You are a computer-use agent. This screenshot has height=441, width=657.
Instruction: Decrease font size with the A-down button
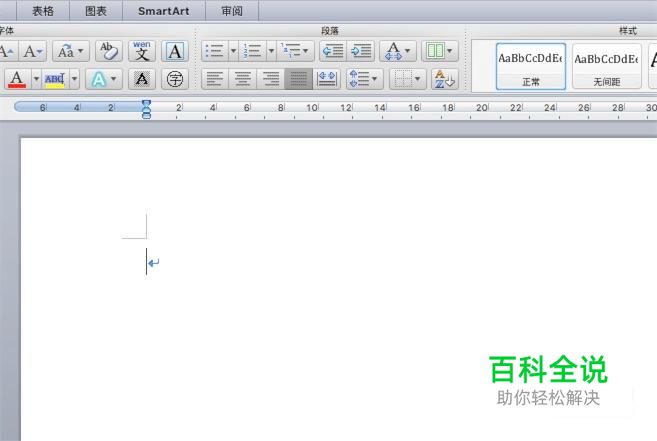pyautogui.click(x=33, y=52)
